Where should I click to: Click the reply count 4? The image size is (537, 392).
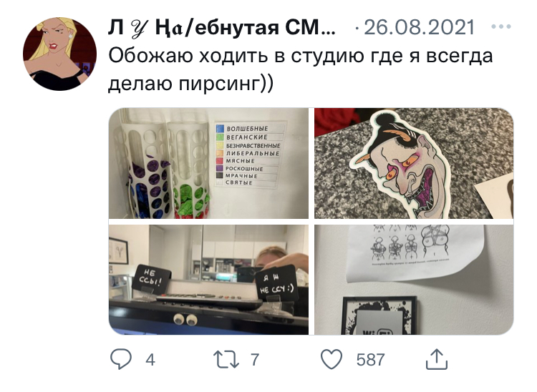(150, 360)
